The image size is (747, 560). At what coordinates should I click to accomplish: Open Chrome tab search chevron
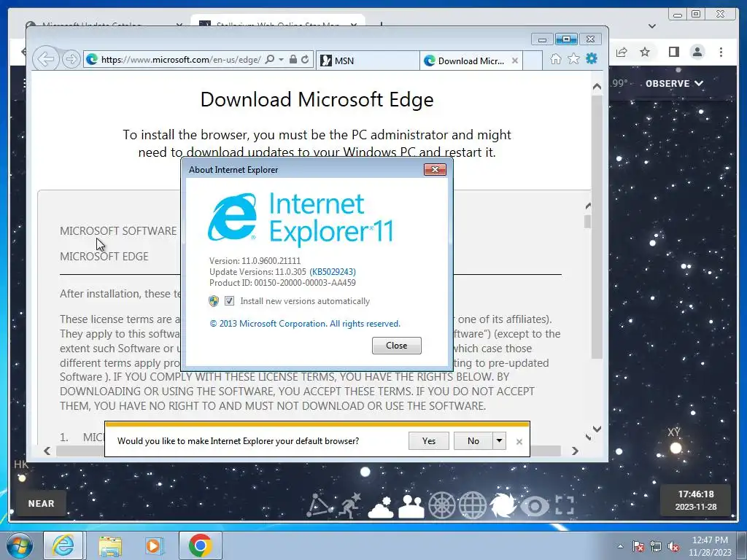[652, 26]
